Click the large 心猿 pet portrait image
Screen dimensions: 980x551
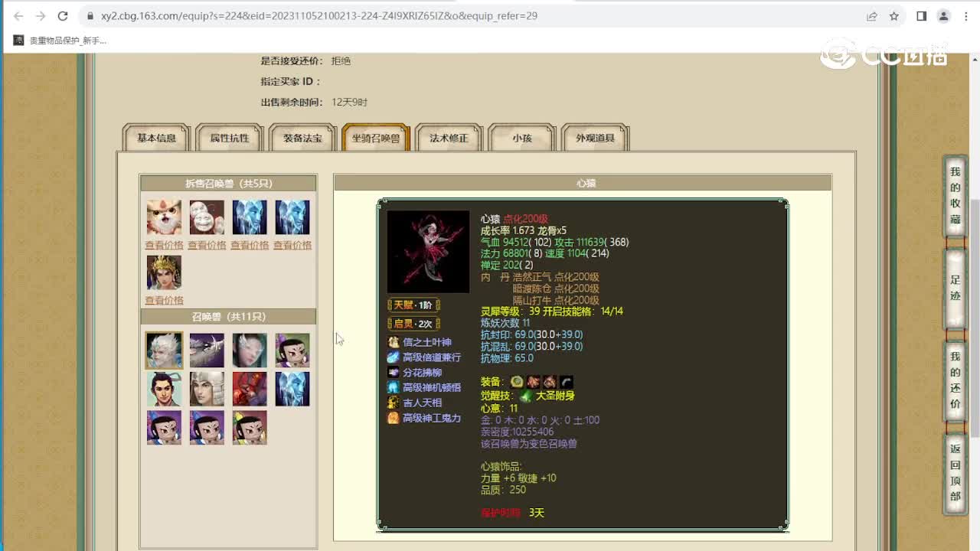click(x=428, y=252)
